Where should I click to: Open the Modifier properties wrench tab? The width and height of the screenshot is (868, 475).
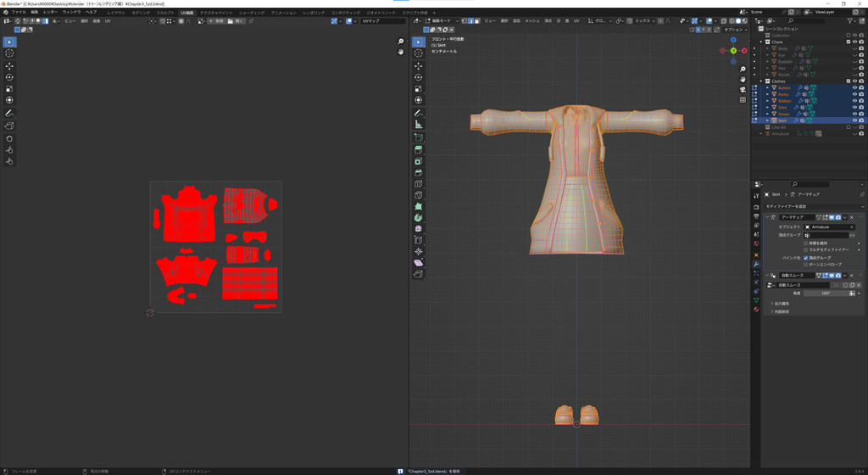[756, 264]
